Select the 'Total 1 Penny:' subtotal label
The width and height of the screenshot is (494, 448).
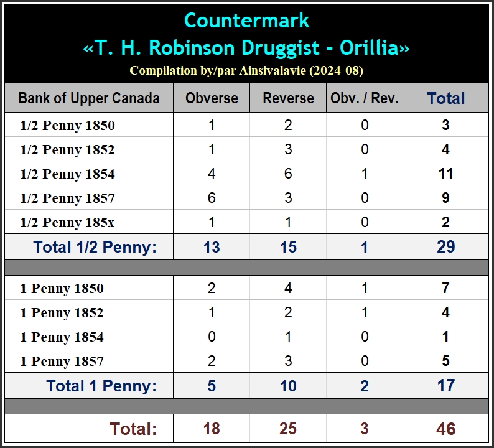point(101,386)
